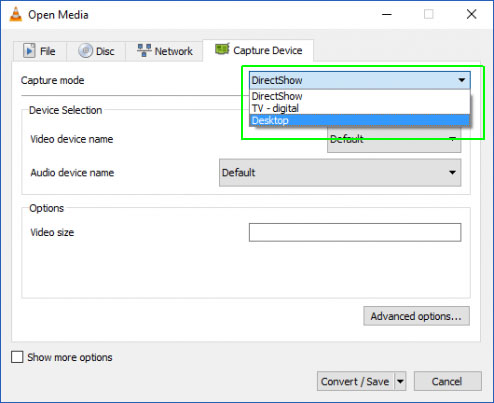Click the Video size input field
This screenshot has height=403, width=494.
[355, 232]
